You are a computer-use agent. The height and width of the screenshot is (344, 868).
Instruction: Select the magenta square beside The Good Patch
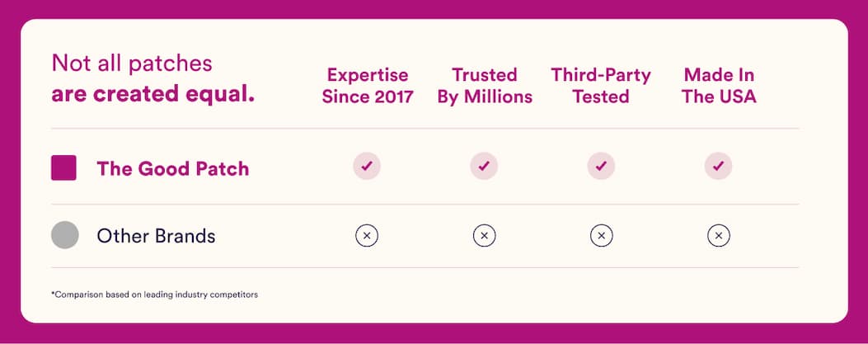(x=63, y=167)
